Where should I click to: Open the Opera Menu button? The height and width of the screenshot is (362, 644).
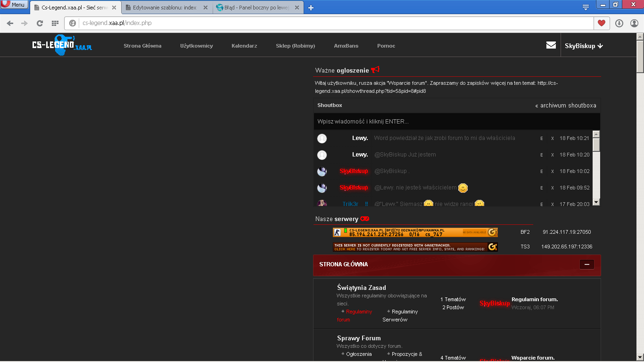(14, 4)
